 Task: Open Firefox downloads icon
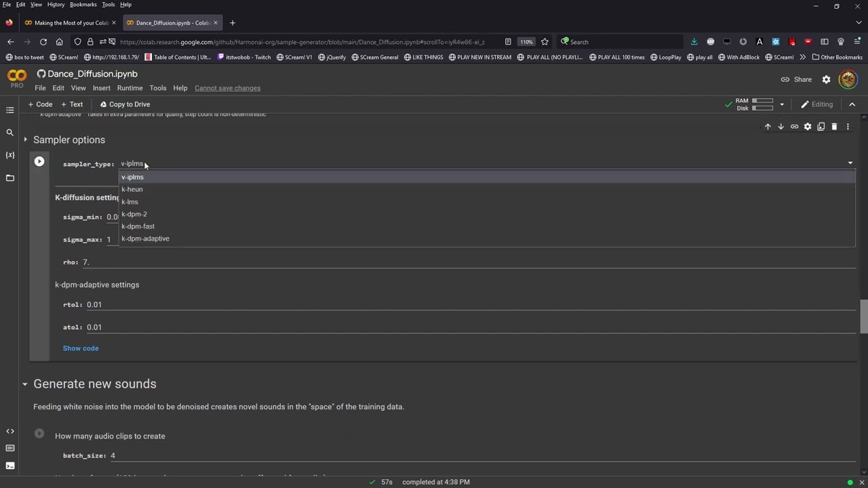tap(694, 42)
